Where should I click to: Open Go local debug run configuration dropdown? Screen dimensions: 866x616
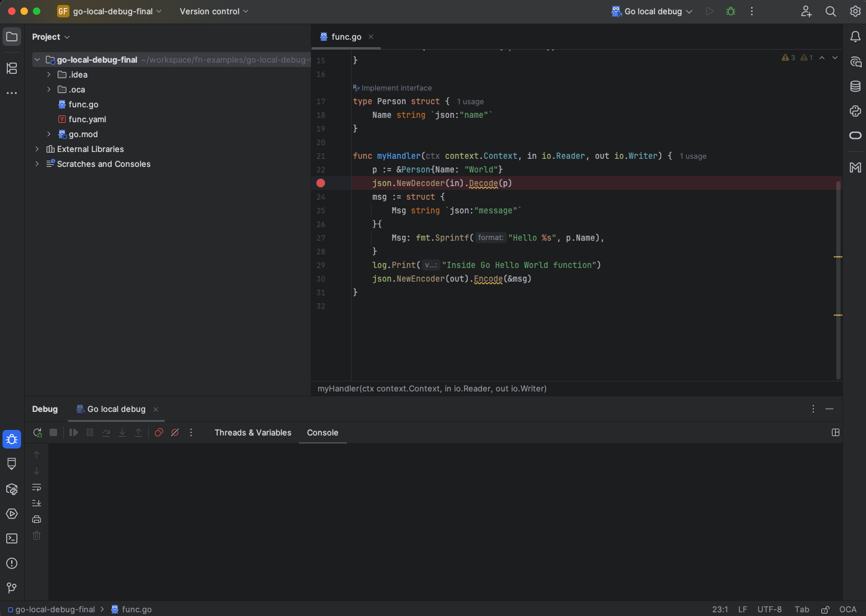(x=652, y=11)
